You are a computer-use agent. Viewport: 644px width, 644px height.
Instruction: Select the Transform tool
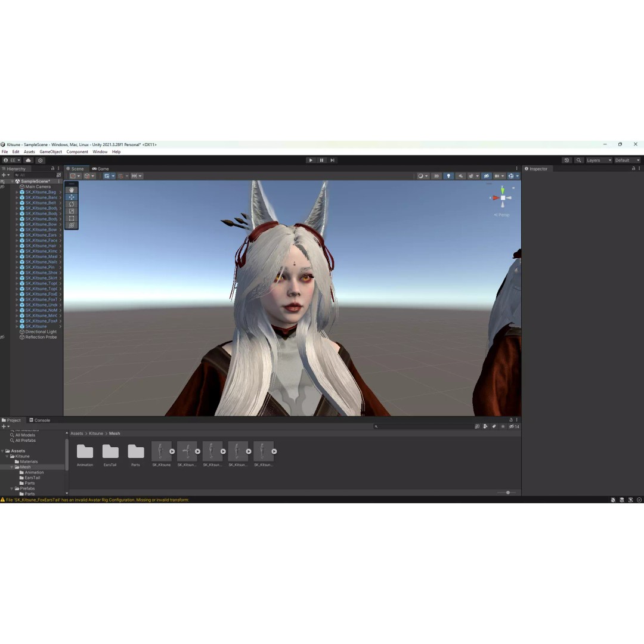pos(72,225)
